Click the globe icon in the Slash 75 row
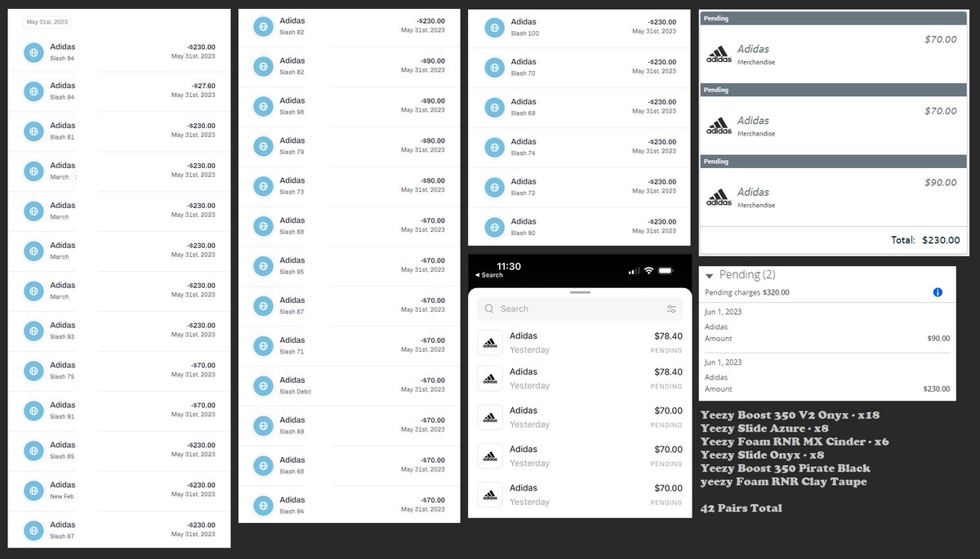The image size is (980, 559). 33,371
